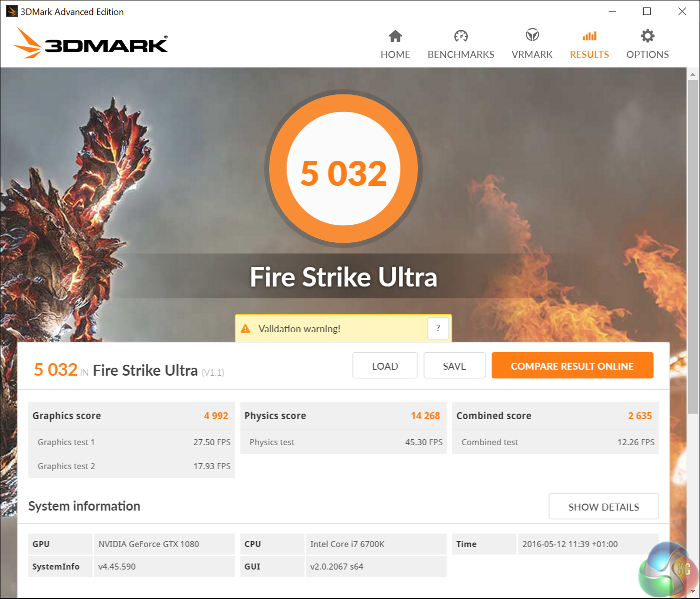Image resolution: width=700 pixels, height=599 pixels.
Task: Click the Home house icon
Action: point(395,36)
